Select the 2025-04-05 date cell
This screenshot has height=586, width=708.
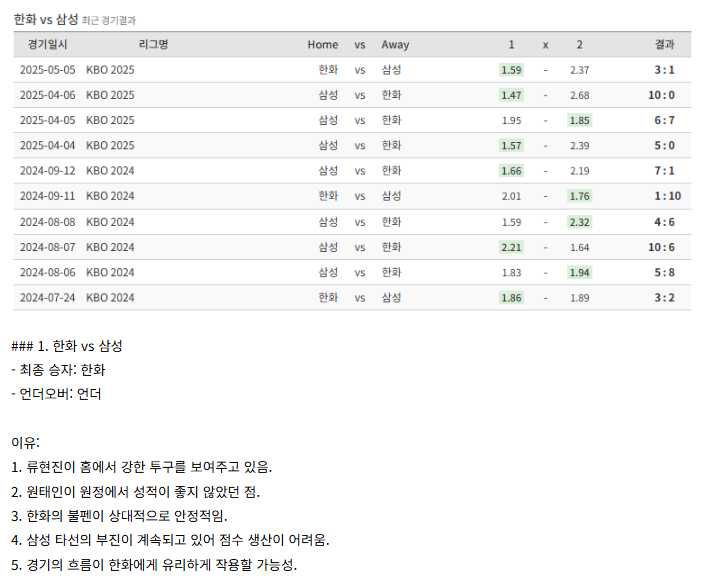point(47,121)
